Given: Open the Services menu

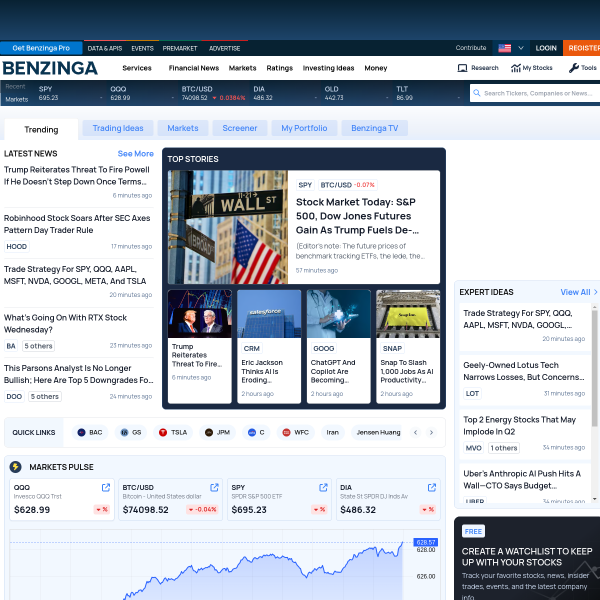Looking at the screenshot, I should point(137,68).
